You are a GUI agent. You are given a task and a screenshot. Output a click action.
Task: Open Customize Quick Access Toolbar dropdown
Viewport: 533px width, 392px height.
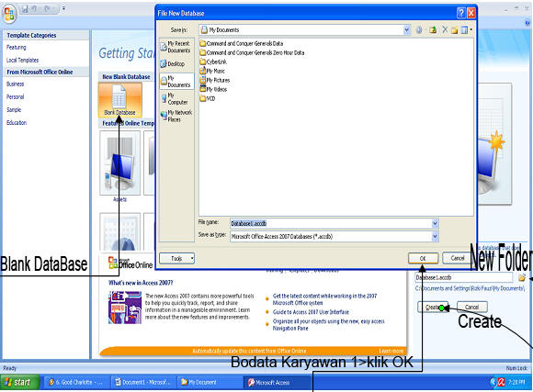tap(63, 9)
